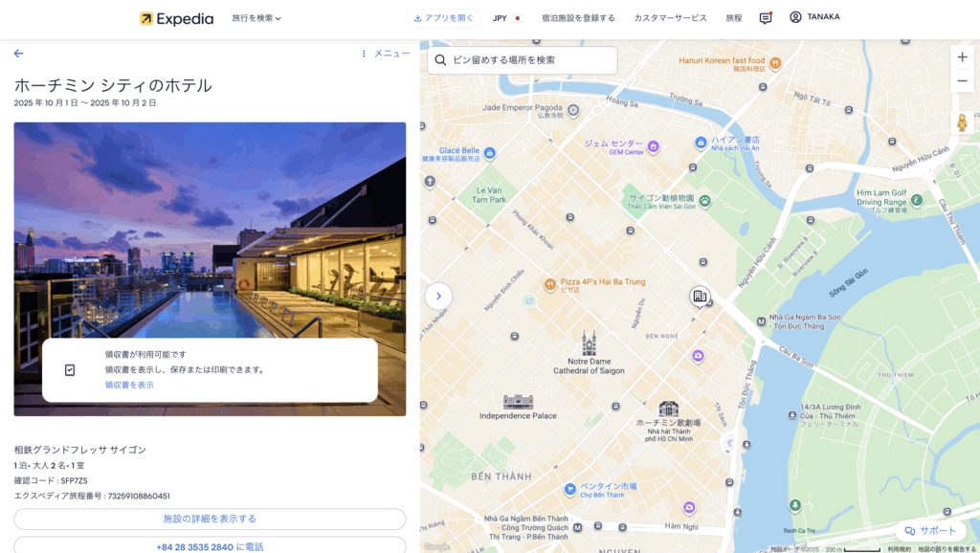This screenshot has width=980, height=553.
Task: Open 旅程 in the top navigation
Action: [733, 18]
